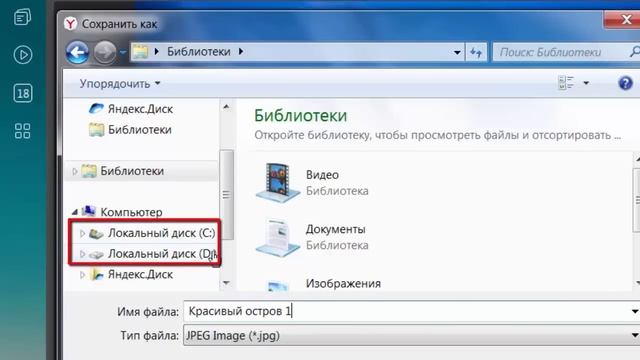Expand Яндекс.Диск under Компьютер

pyautogui.click(x=82, y=275)
